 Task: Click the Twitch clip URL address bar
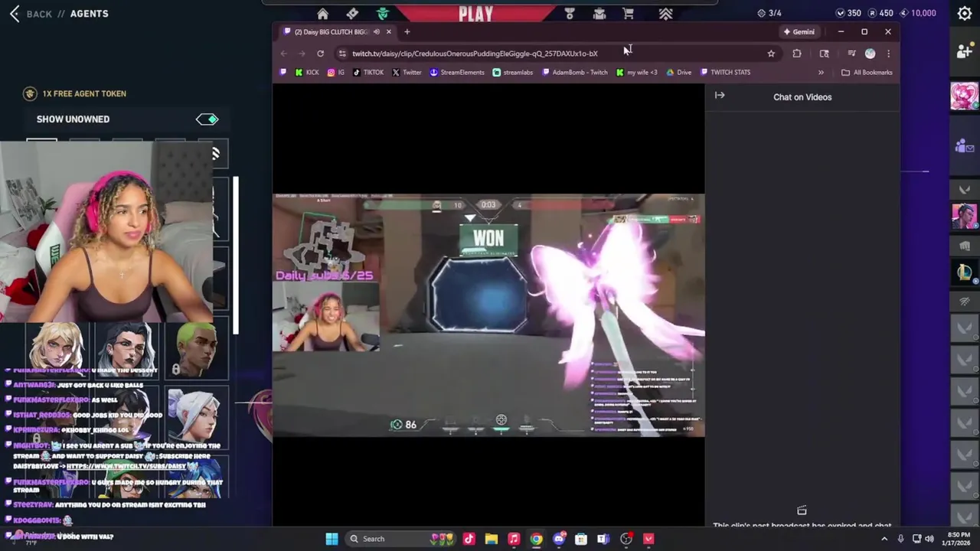point(475,54)
